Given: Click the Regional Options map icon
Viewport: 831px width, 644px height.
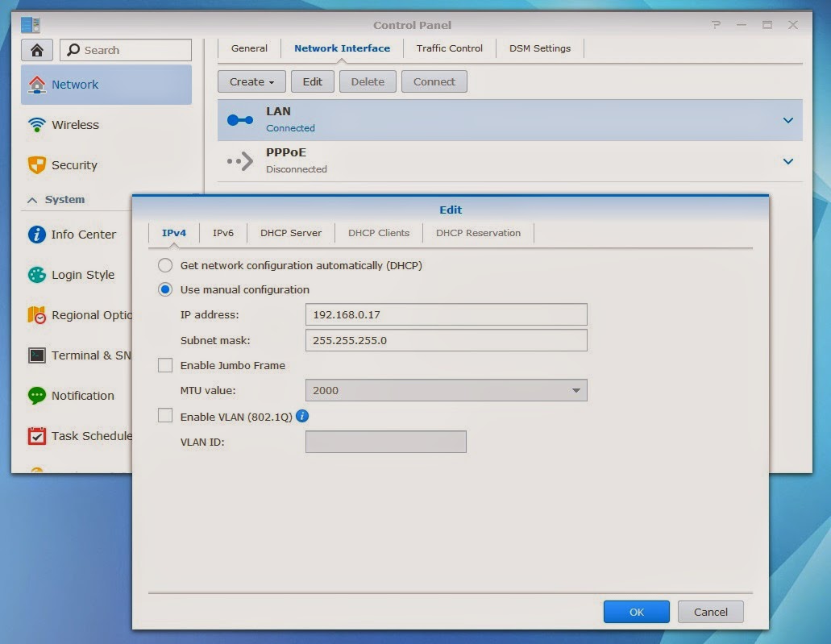Looking at the screenshot, I should pyautogui.click(x=36, y=315).
